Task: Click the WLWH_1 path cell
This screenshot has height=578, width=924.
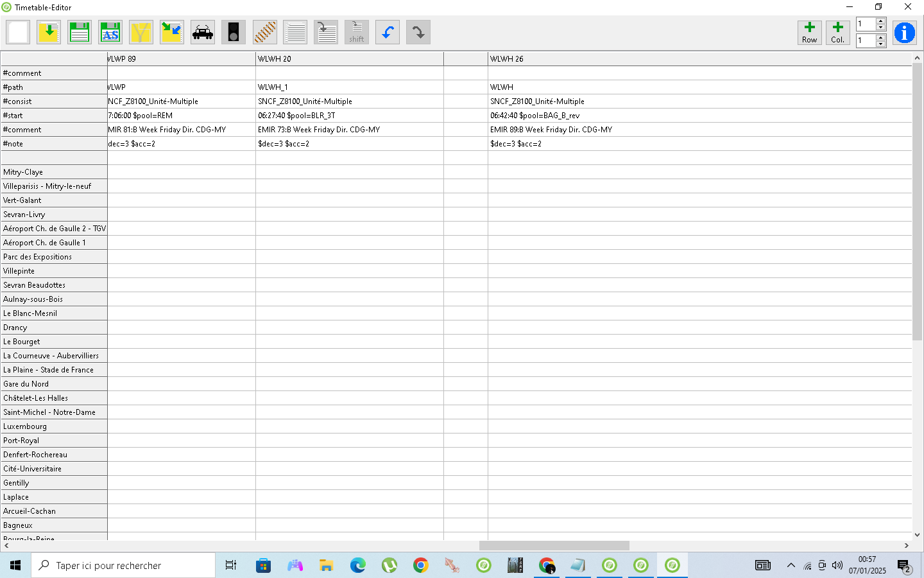Action: [x=350, y=87]
